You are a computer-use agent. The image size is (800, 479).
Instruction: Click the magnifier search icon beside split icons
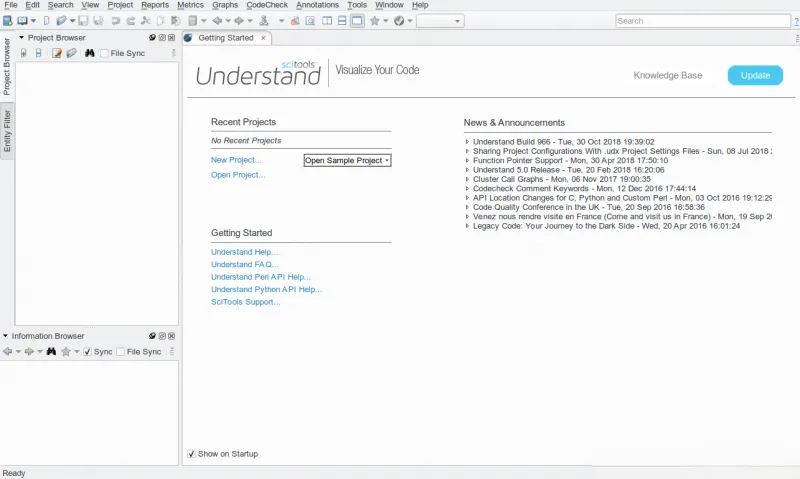310,21
